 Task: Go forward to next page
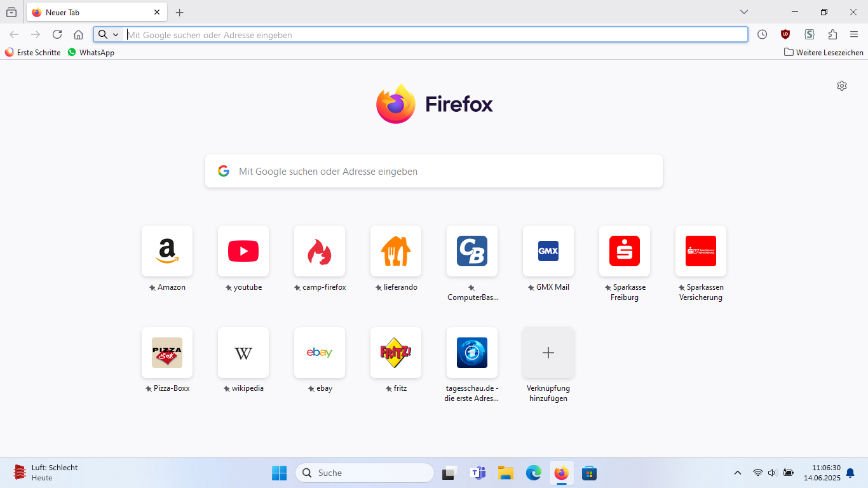pyautogui.click(x=36, y=34)
